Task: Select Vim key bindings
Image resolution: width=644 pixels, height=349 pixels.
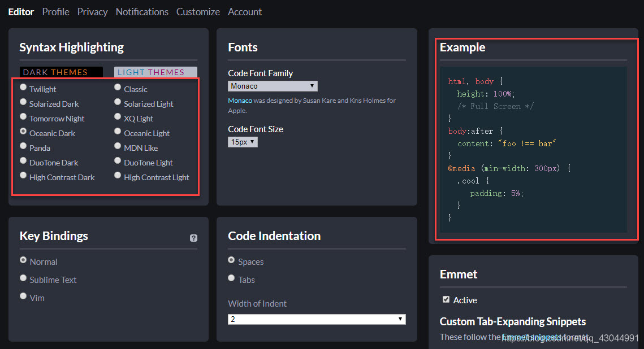Action: pyautogui.click(x=23, y=296)
